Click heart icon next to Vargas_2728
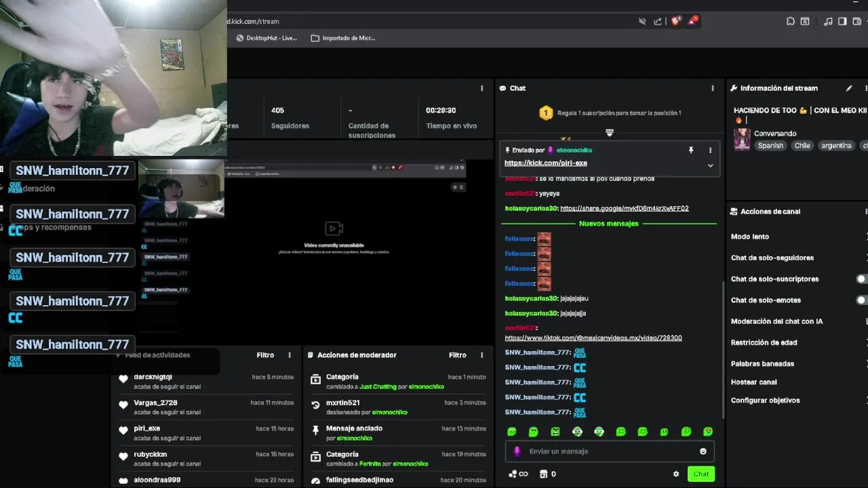 point(123,405)
